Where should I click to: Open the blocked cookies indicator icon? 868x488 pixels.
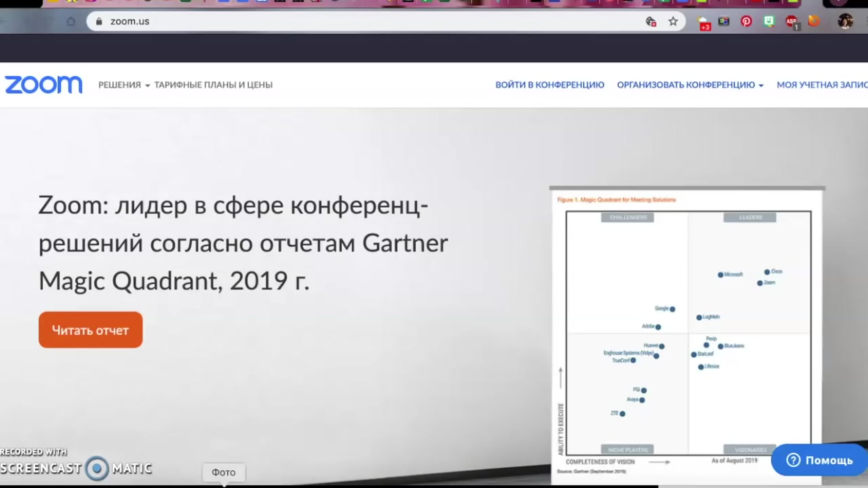click(651, 22)
